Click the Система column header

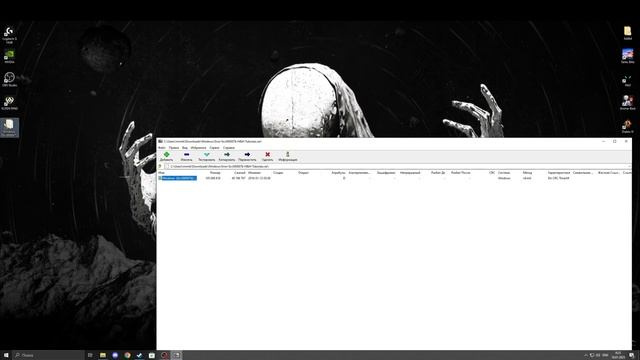click(504, 173)
